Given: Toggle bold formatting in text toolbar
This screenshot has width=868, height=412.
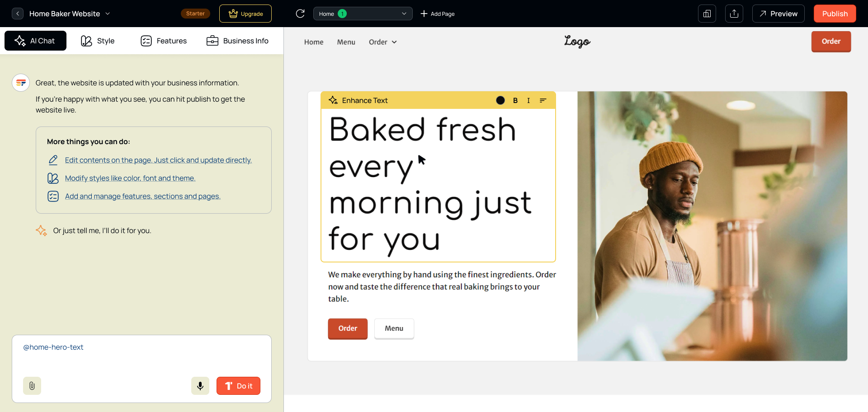Looking at the screenshot, I should (515, 100).
